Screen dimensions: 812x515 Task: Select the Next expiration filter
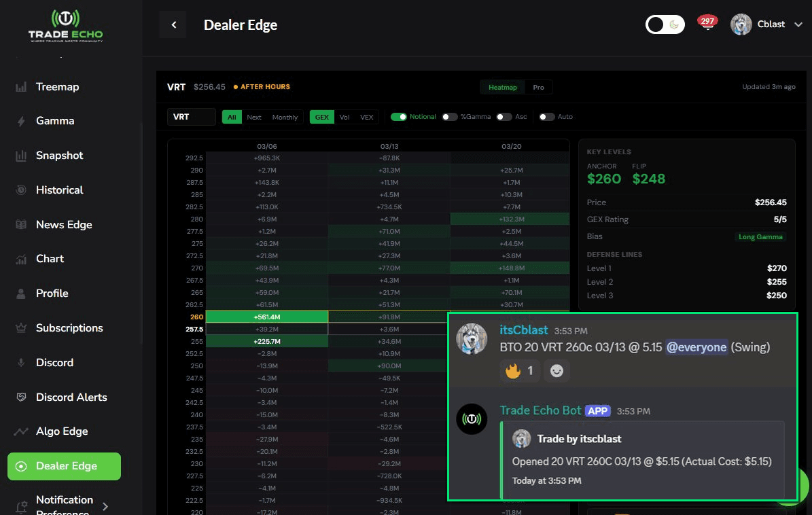point(253,117)
